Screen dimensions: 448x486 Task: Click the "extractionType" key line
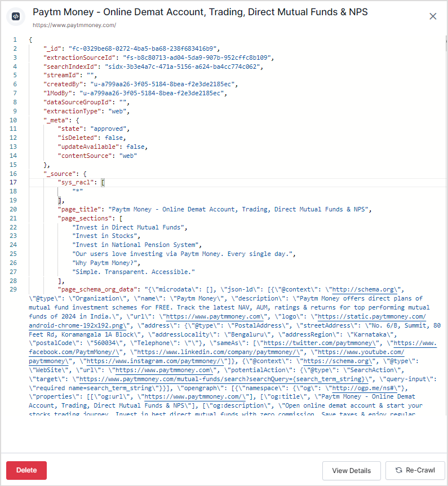pyautogui.click(x=70, y=111)
